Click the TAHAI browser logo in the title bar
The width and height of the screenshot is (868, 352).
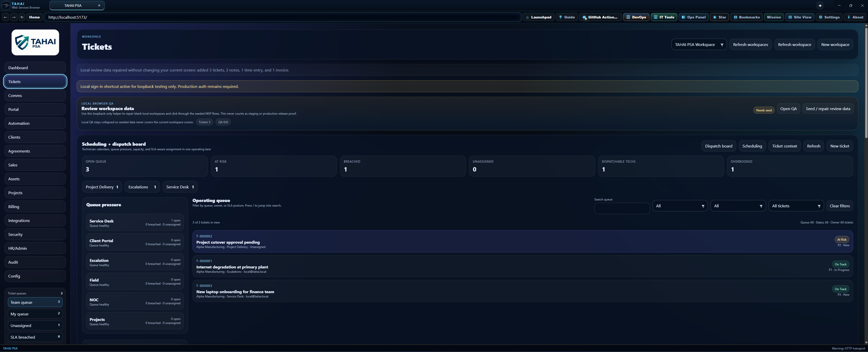pos(6,5)
